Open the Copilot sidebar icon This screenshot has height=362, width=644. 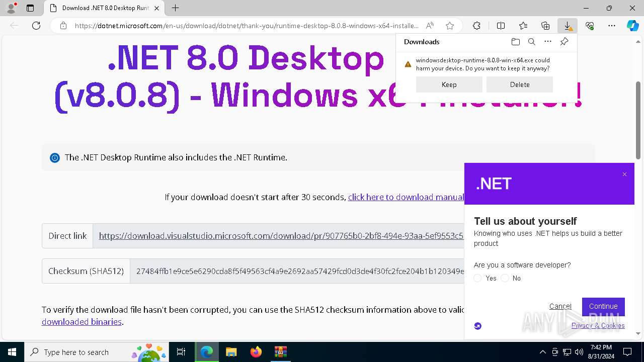pyautogui.click(x=632, y=26)
